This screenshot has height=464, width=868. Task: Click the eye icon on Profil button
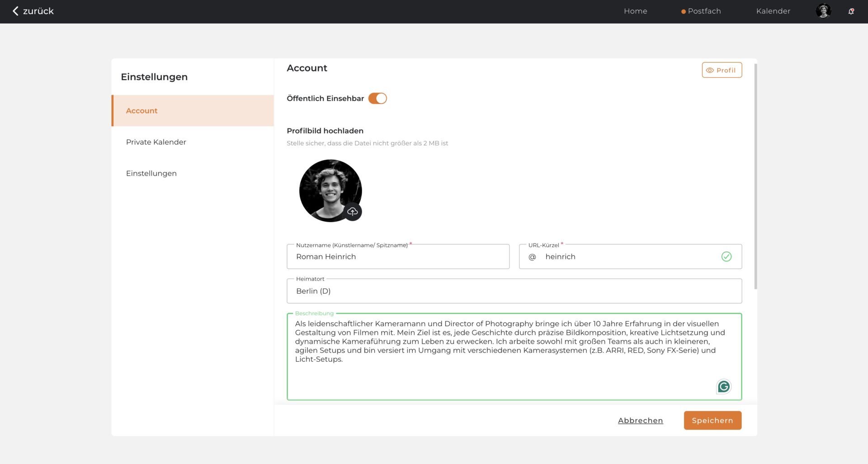tap(710, 70)
